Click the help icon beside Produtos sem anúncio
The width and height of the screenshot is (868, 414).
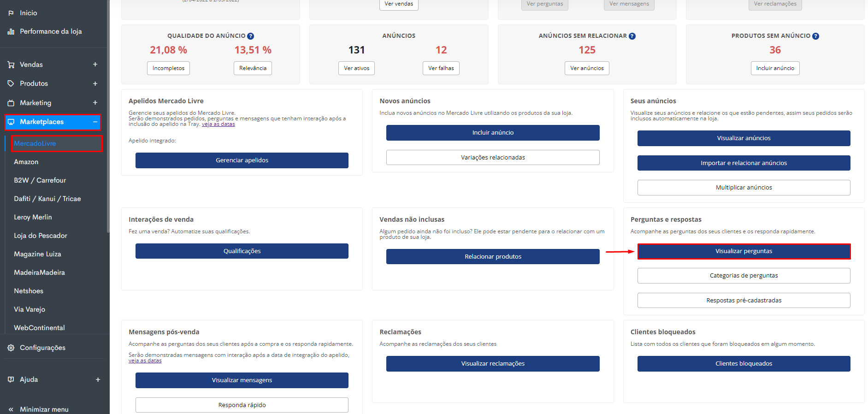coord(815,36)
